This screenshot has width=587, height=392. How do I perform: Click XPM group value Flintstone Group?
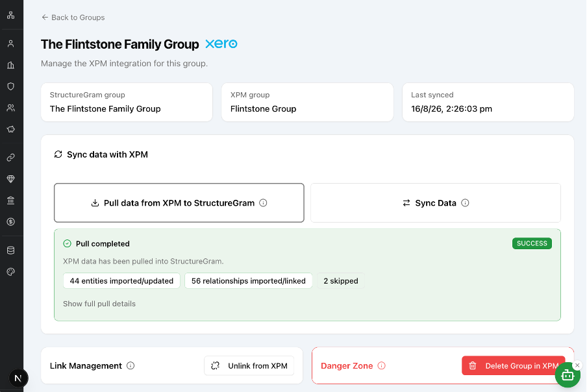(x=263, y=109)
